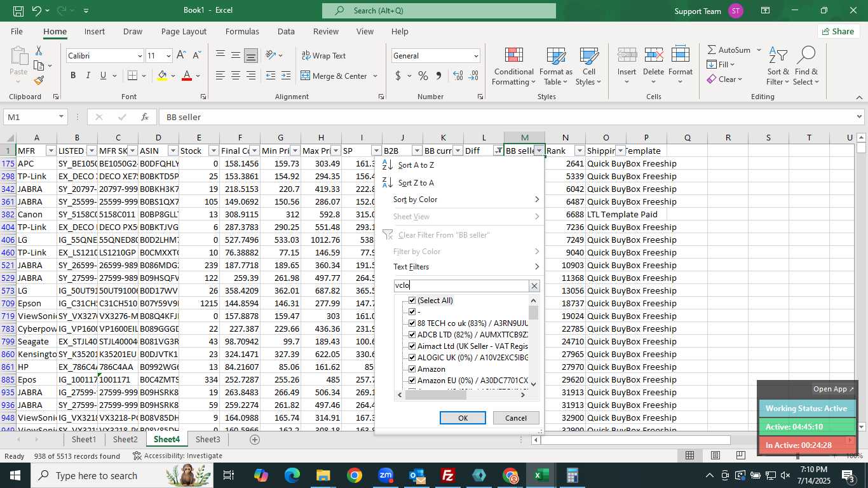Image resolution: width=868 pixels, height=488 pixels.
Task: Save the workbook with the floppy icon
Action: [x=18, y=10]
